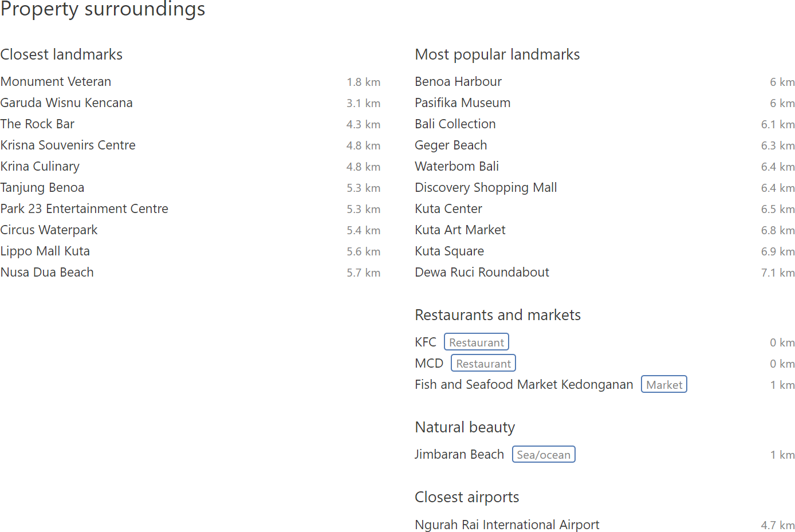
Task: Click the distance for Krisna Souvenirs Centre
Action: [x=363, y=146]
